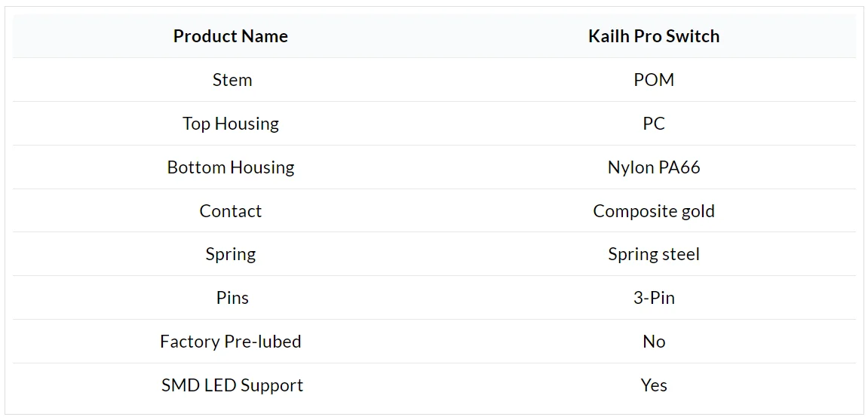The height and width of the screenshot is (420, 868).
Task: Click the Nylon PA66 value
Action: pyautogui.click(x=653, y=167)
